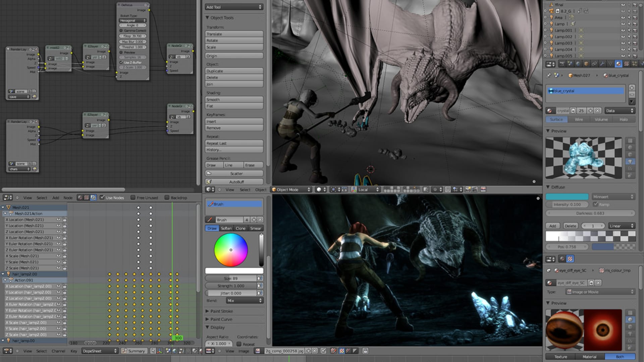644x362 pixels.
Task: Open the Blend mode Mix dropdown
Action: coord(244,301)
